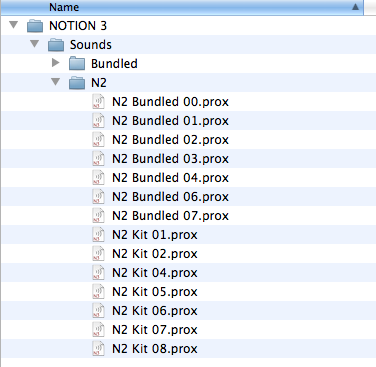
Task: Collapse the NOTION 3 folder disclosure triangle
Action: tap(14, 25)
